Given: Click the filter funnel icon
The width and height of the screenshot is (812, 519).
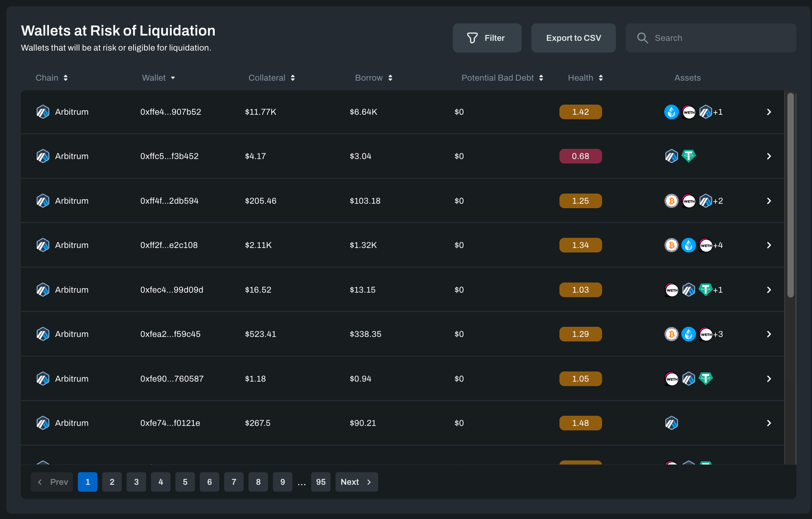Looking at the screenshot, I should (x=472, y=38).
